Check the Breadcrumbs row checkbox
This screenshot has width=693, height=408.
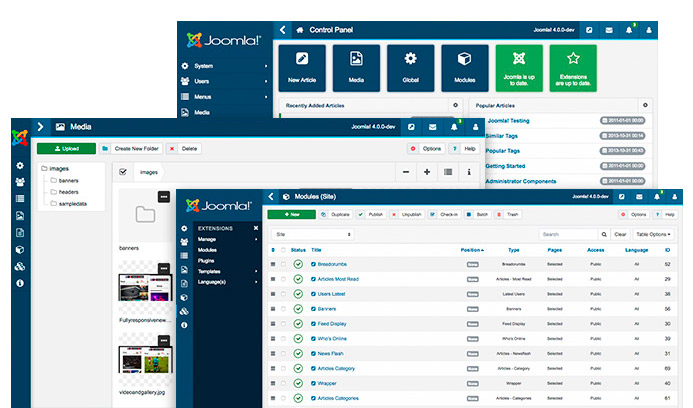pyautogui.click(x=283, y=264)
